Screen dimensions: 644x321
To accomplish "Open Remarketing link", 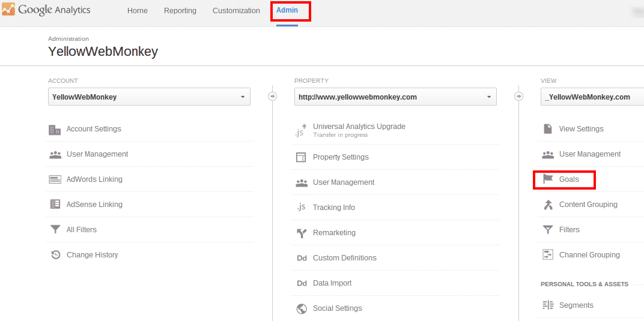I will [x=334, y=232].
